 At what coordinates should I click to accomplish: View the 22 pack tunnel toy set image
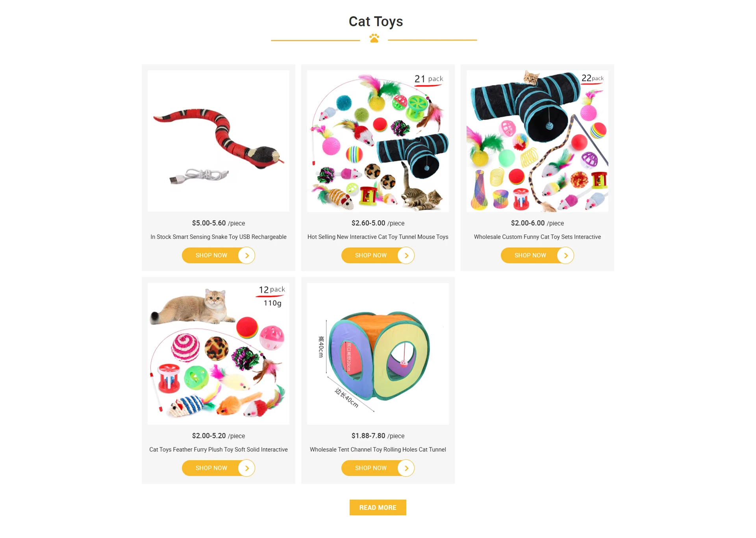tap(537, 141)
